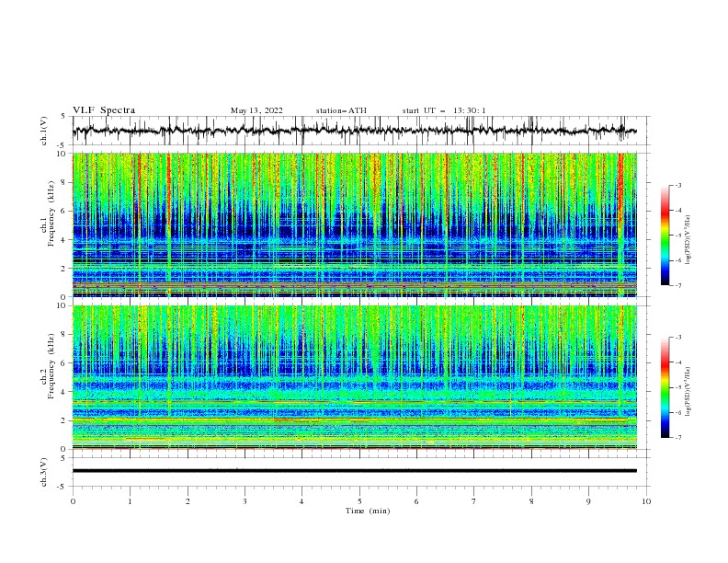
Task: Click the log(PSD) label beside ch.2 colorbar
Action: click(x=688, y=391)
